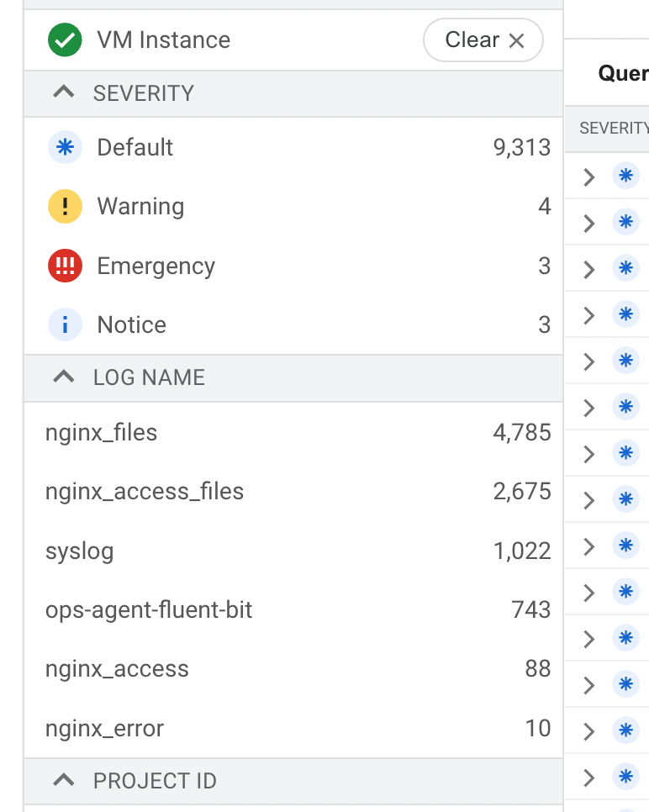Click the green VM Instance checkmark icon
This screenshot has height=812, width=649.
pyautogui.click(x=65, y=40)
